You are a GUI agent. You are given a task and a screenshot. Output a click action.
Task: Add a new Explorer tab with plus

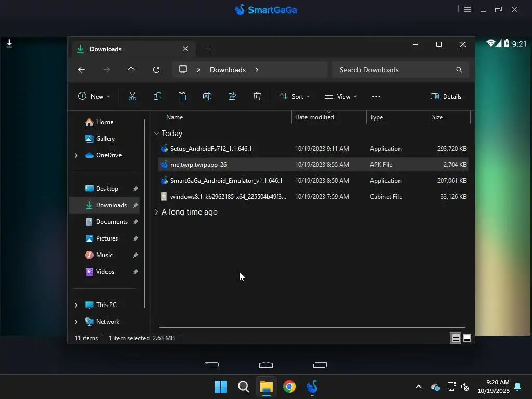208,49
